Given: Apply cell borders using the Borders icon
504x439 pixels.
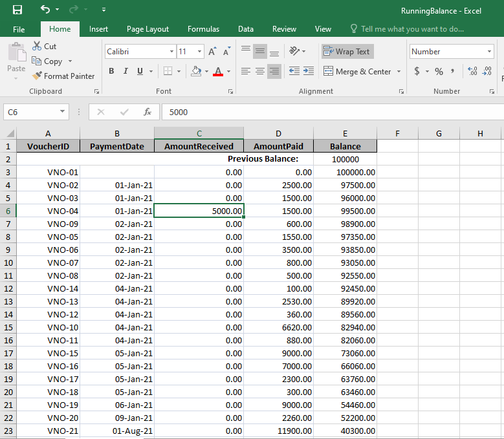Looking at the screenshot, I should (x=168, y=71).
